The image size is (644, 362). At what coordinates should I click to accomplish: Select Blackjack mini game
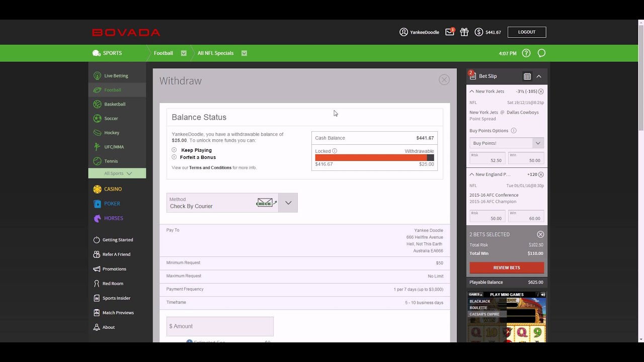click(479, 301)
